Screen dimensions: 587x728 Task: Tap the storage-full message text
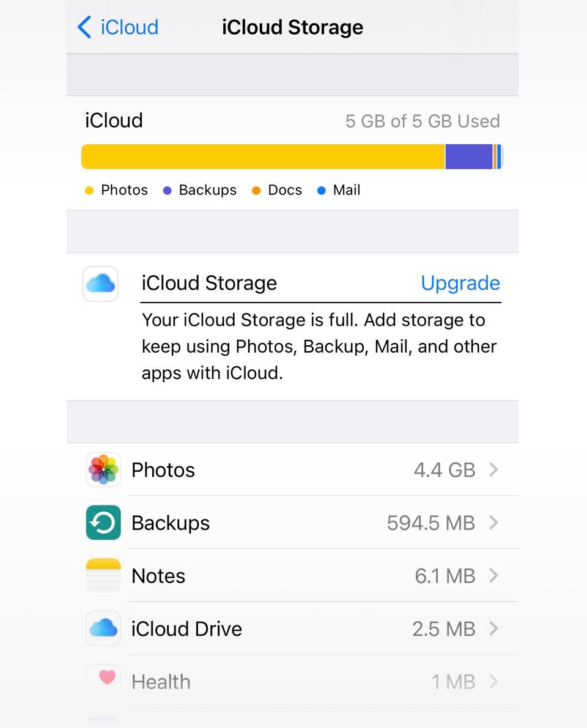point(319,347)
